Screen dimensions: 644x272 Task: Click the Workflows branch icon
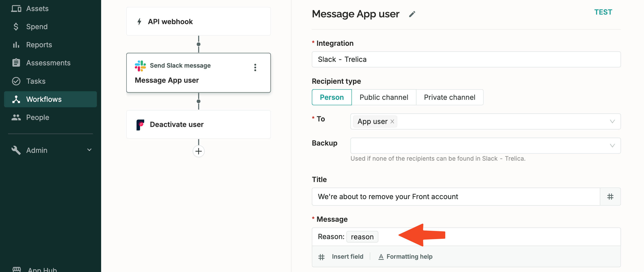click(16, 99)
